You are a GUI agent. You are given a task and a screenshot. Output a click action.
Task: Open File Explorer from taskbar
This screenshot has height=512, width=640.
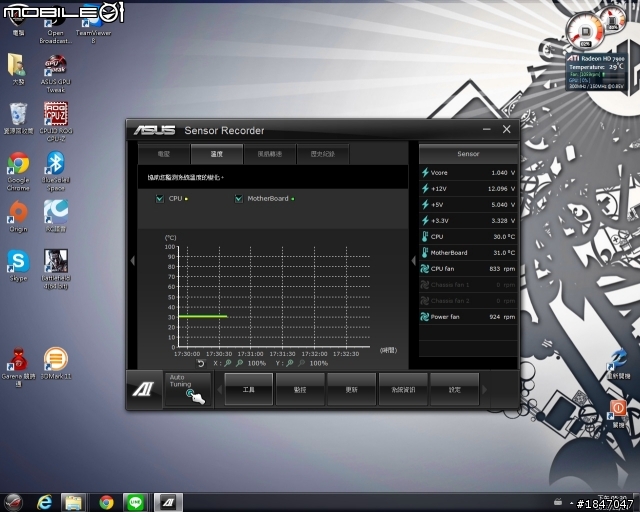click(x=73, y=502)
